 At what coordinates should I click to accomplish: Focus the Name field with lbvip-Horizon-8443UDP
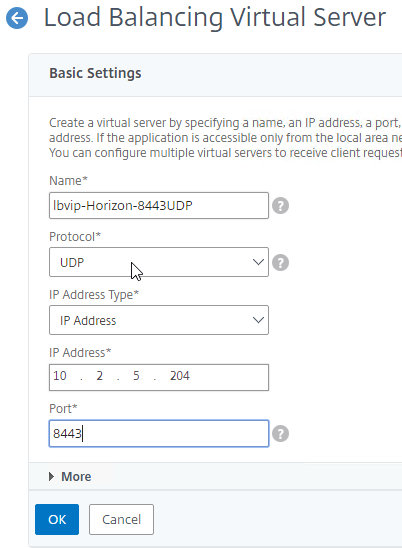click(x=159, y=206)
